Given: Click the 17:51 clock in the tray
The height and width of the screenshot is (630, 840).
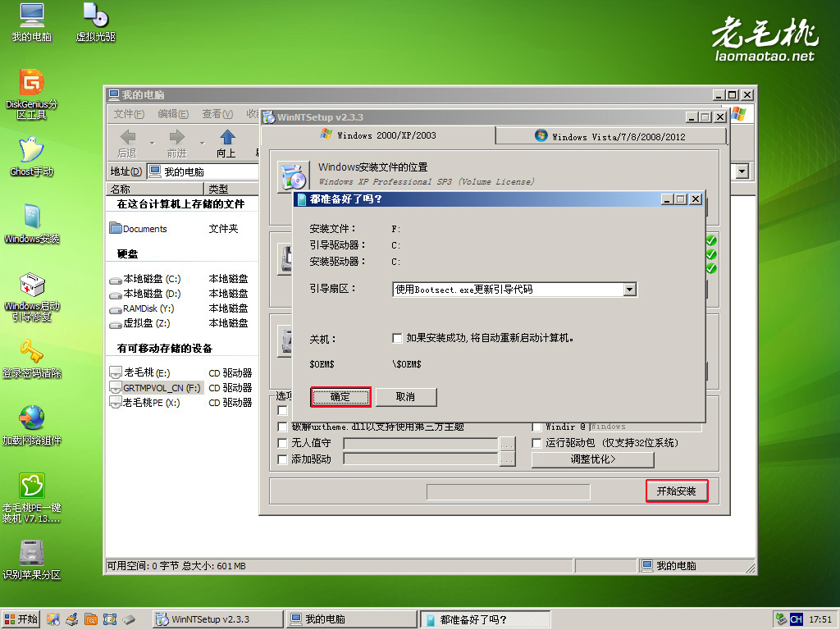Looking at the screenshot, I should pos(820,619).
